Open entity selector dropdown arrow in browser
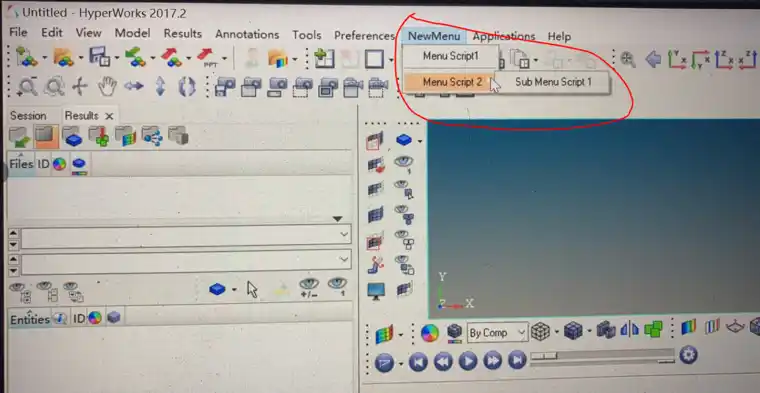 (234, 290)
